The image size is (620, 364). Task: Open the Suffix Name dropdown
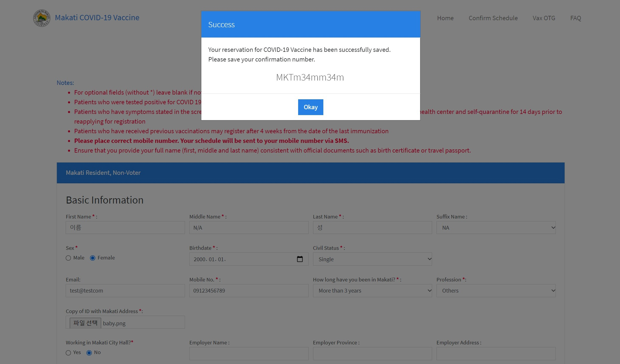pos(496,228)
